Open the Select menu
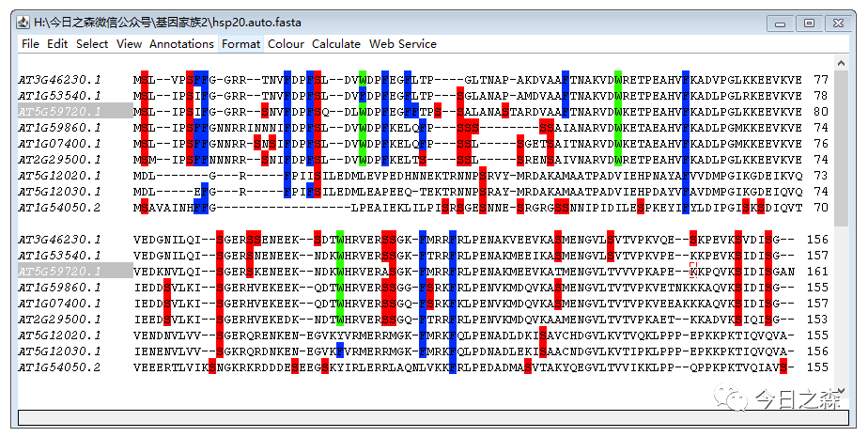The image size is (868, 437). (x=92, y=44)
